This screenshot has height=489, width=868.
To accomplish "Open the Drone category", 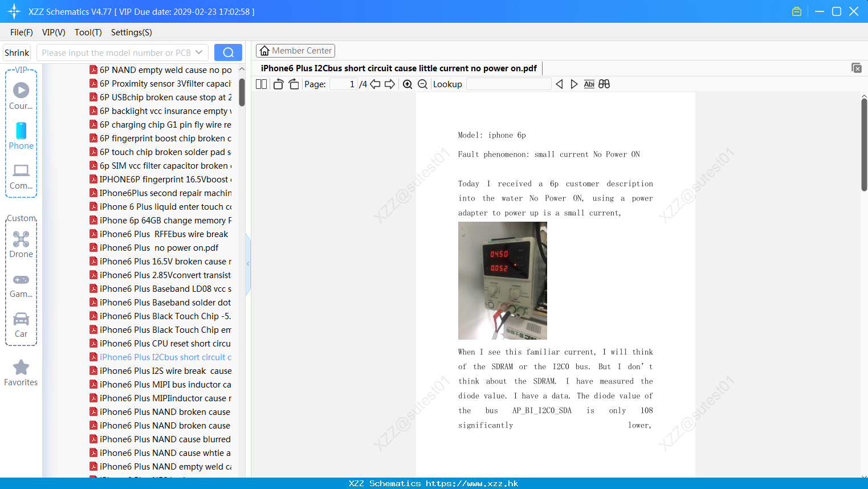I will click(21, 244).
